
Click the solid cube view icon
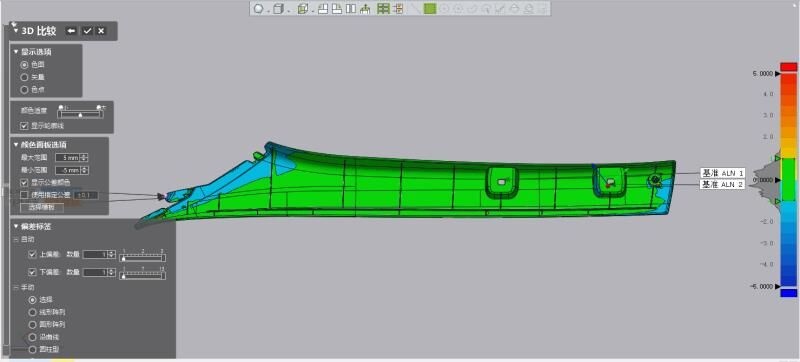[278, 9]
